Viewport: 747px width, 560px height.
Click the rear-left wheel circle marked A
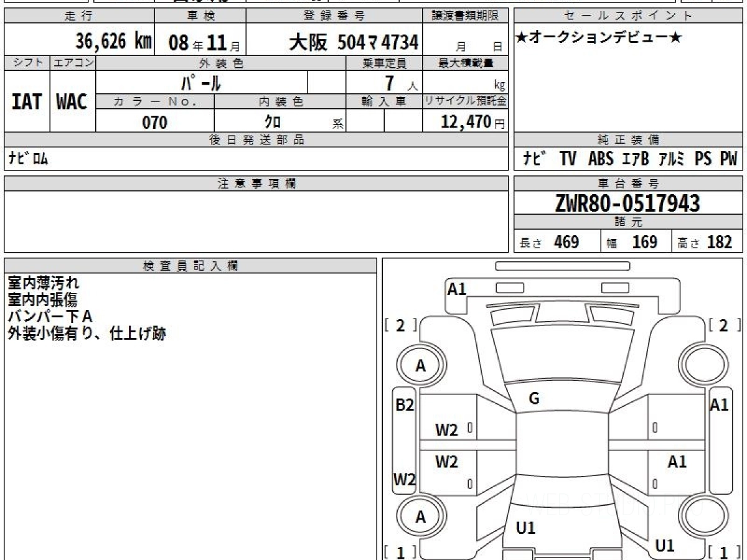click(421, 517)
